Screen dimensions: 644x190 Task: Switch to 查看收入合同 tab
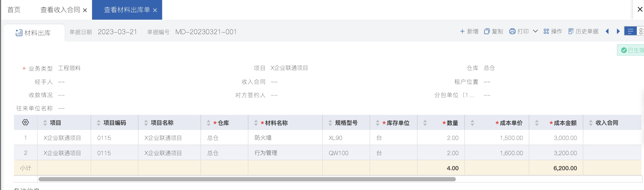click(x=60, y=10)
